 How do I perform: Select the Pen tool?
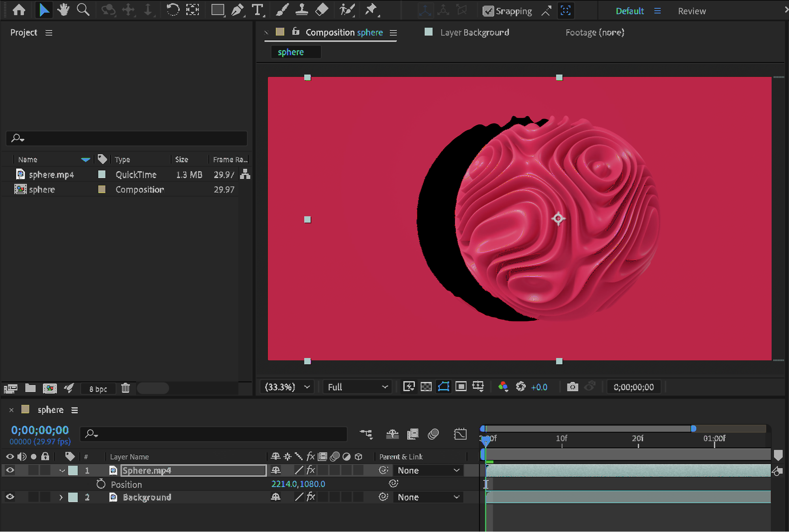[237, 10]
